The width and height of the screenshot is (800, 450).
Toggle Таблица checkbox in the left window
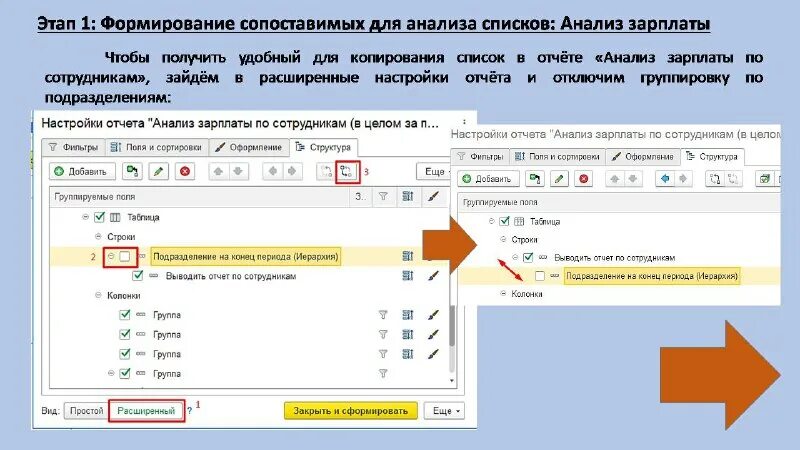click(99, 217)
